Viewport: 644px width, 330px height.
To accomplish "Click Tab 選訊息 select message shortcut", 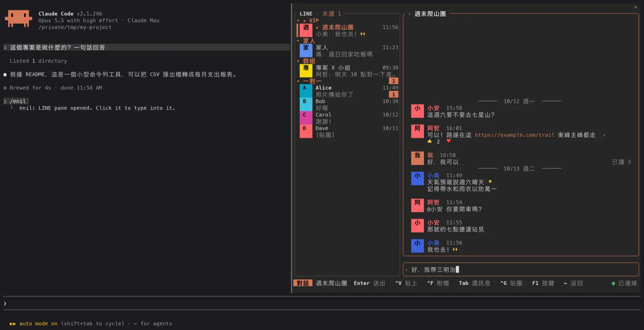I will point(475,283).
